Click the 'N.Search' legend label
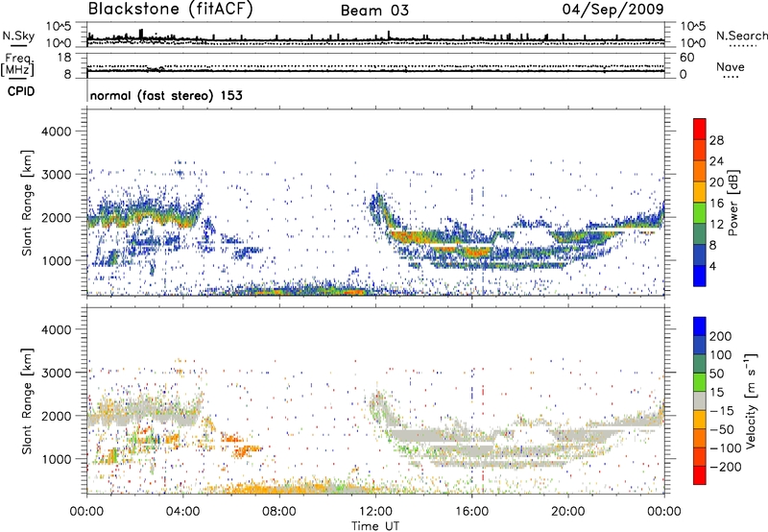 (x=742, y=36)
